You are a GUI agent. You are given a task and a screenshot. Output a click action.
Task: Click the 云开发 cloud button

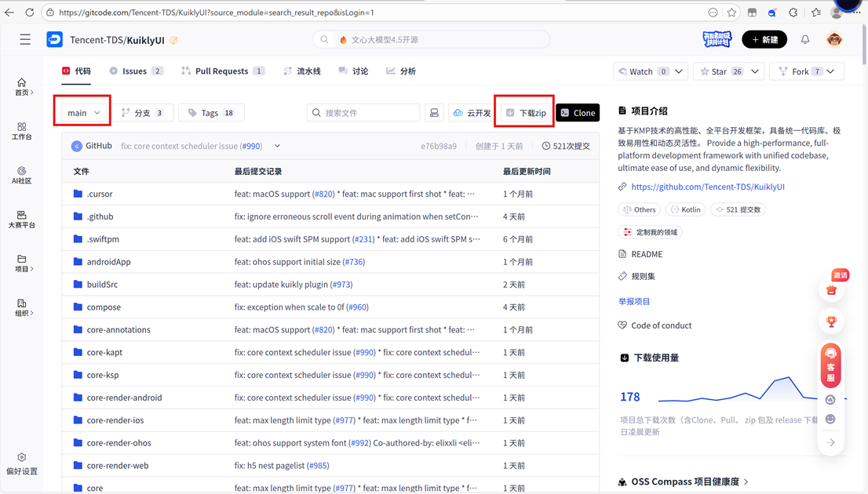472,113
